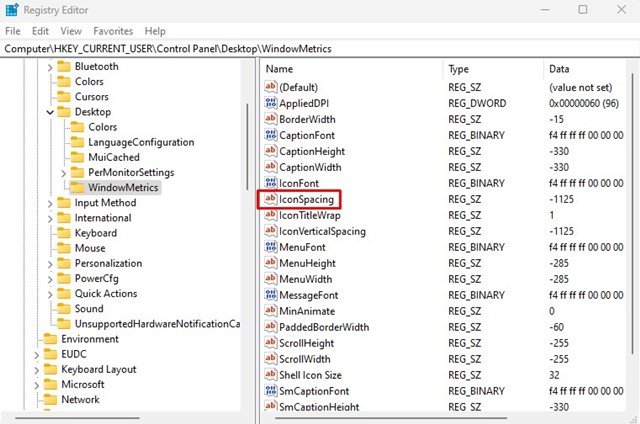Screen dimensions: 640x424
Task: Open the File menu
Action: [x=13, y=31]
